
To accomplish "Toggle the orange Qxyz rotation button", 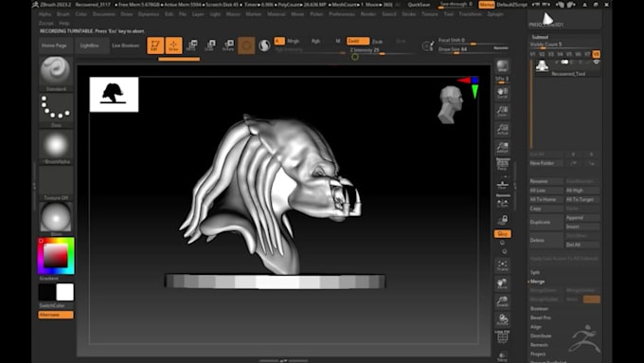I will point(502,233).
